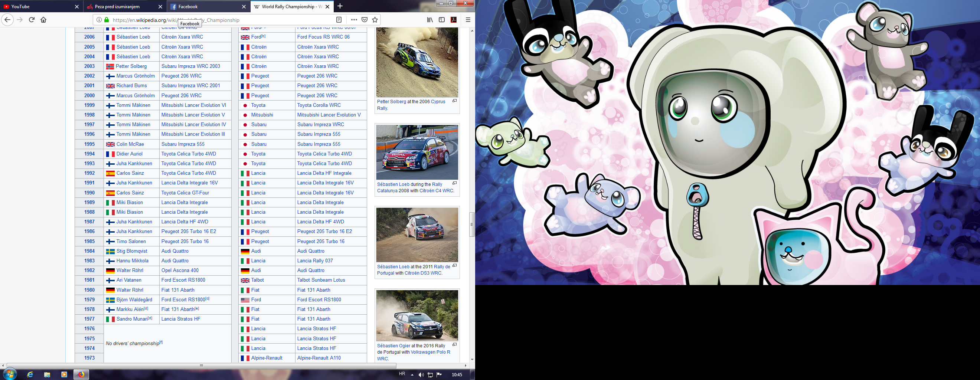Reload the current Wikipedia page

[32, 20]
